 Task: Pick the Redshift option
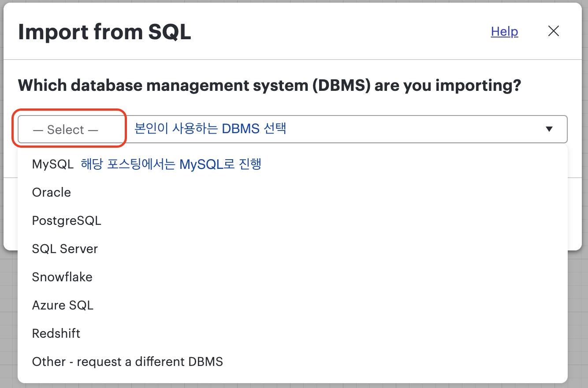pos(292,333)
